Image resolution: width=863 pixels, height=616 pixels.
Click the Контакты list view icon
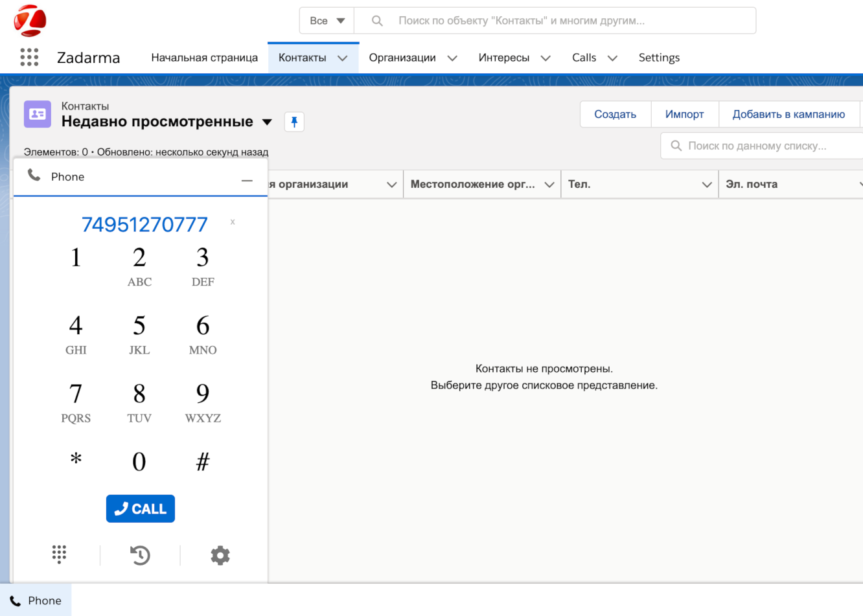coord(37,114)
